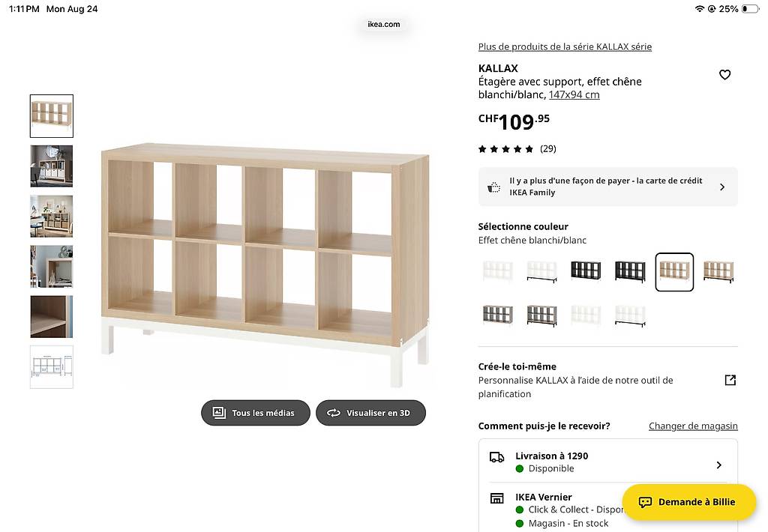Tap the battery indicator in status bar

click(x=750, y=9)
